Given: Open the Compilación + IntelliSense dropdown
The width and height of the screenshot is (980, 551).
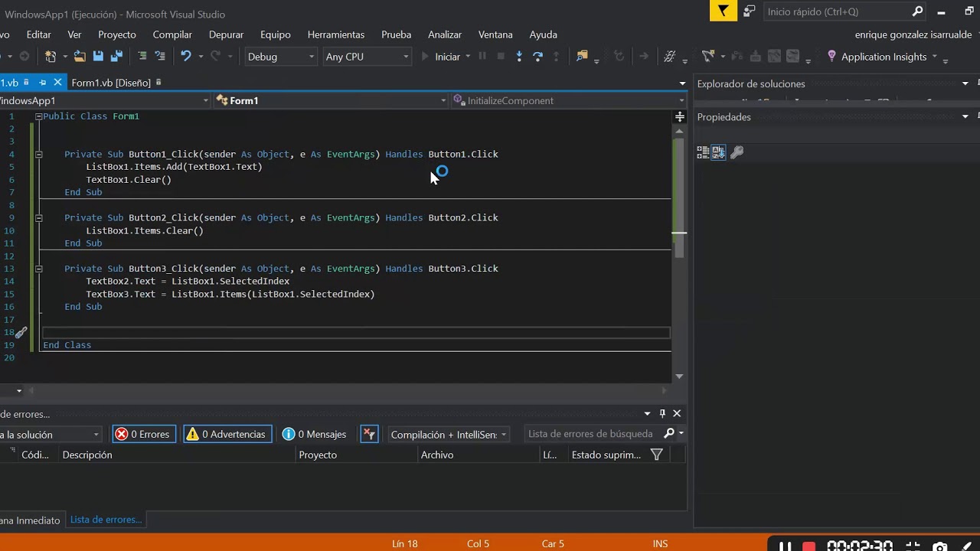Looking at the screenshot, I should click(x=449, y=434).
